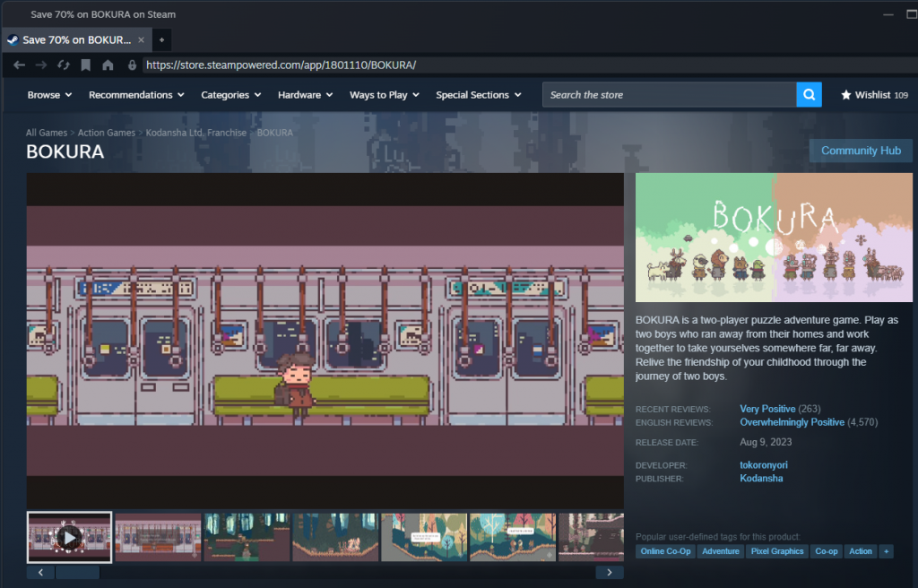Open the Very Positive recent reviews link

(767, 409)
